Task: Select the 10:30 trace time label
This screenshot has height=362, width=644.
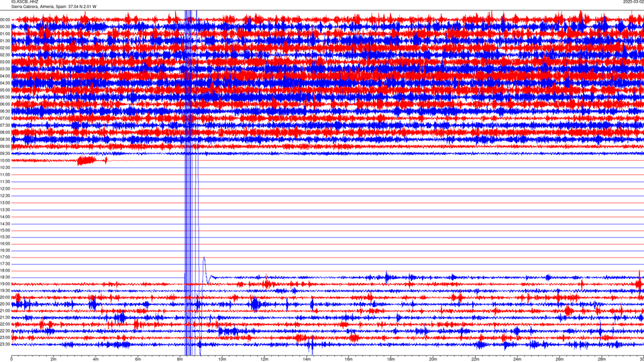Action: pyautogui.click(x=5, y=168)
